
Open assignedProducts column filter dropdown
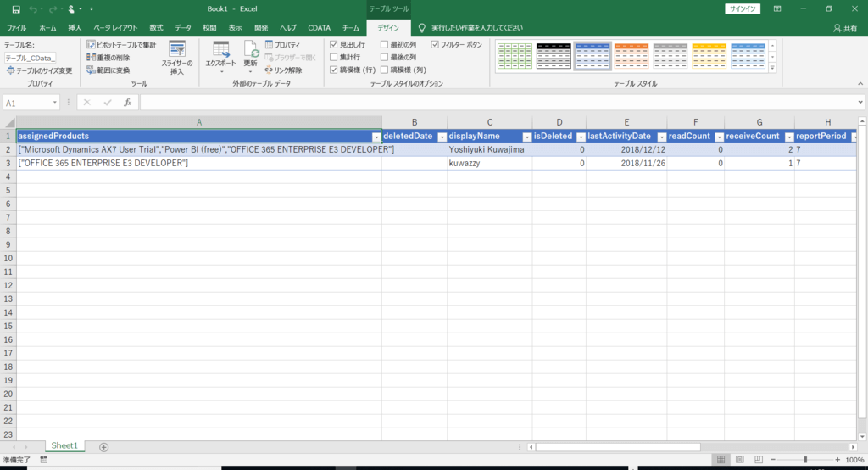[x=376, y=137]
